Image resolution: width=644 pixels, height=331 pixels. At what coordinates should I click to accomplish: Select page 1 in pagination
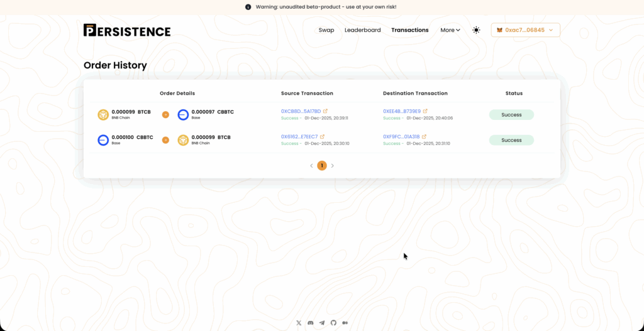pos(322,166)
